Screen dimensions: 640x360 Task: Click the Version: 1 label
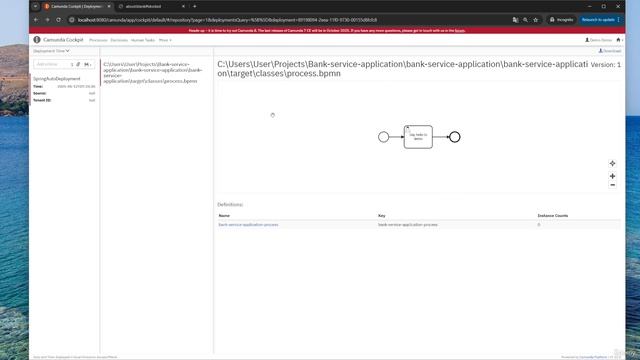pyautogui.click(x=606, y=64)
